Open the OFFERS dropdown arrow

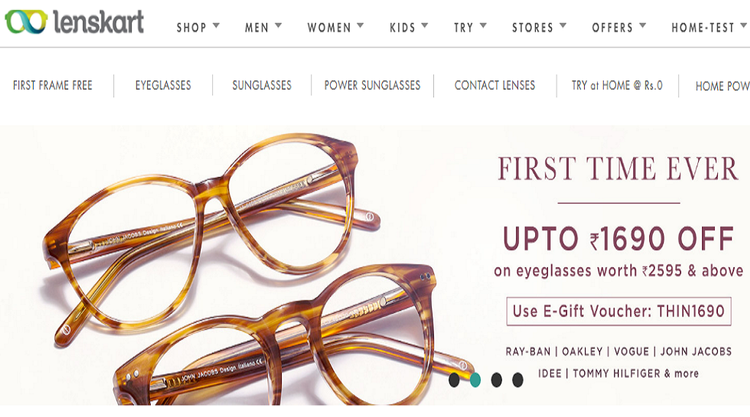[x=642, y=25]
